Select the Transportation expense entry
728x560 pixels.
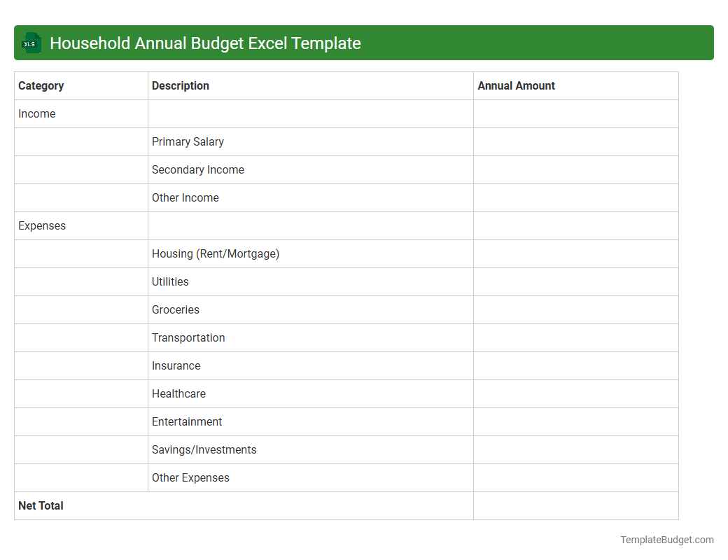click(188, 337)
